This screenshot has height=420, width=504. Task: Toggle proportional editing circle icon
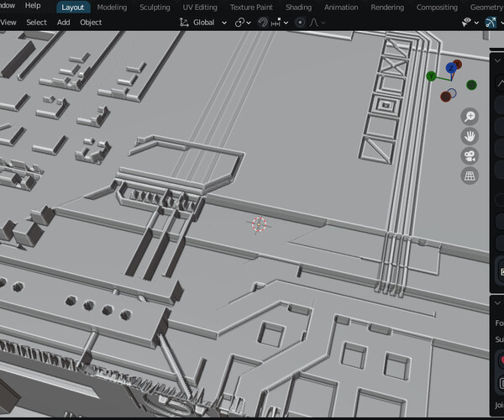point(300,23)
